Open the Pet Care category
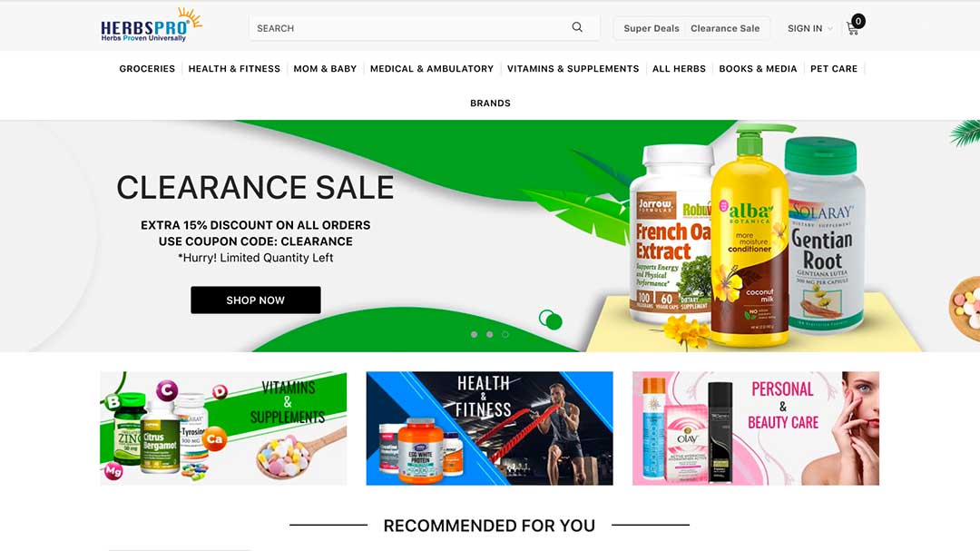The image size is (980, 551). click(x=834, y=69)
